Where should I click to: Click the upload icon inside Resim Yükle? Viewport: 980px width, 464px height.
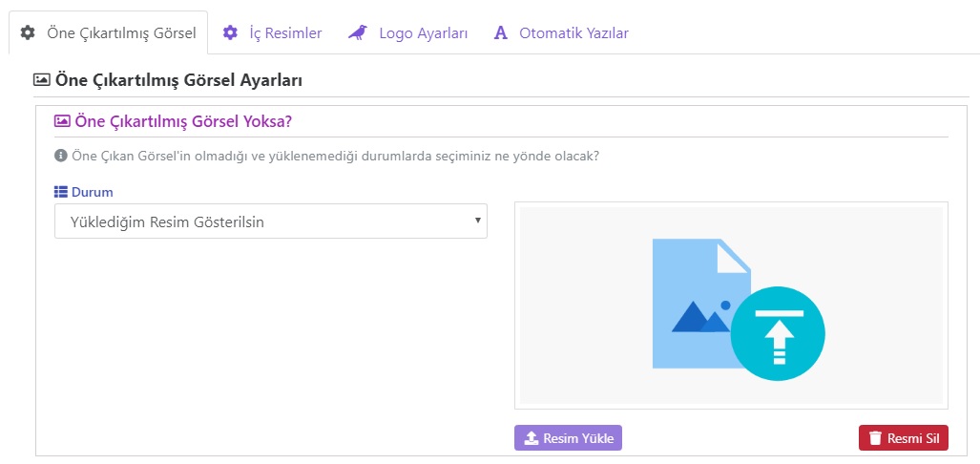coord(532,438)
